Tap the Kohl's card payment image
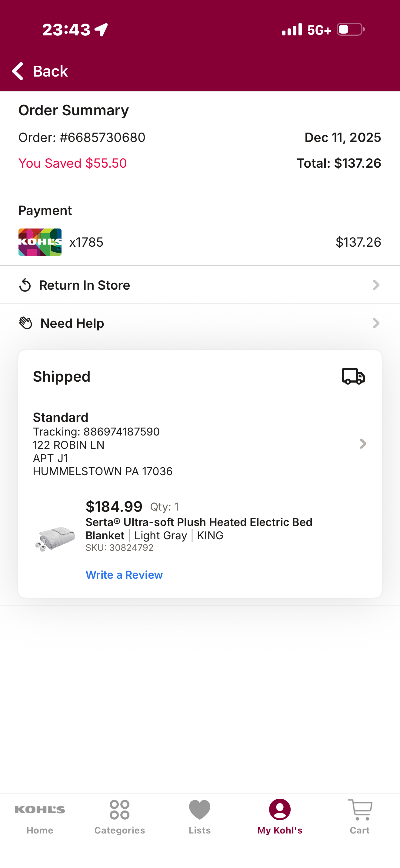Viewport: 400px width, 868px height. [40, 242]
